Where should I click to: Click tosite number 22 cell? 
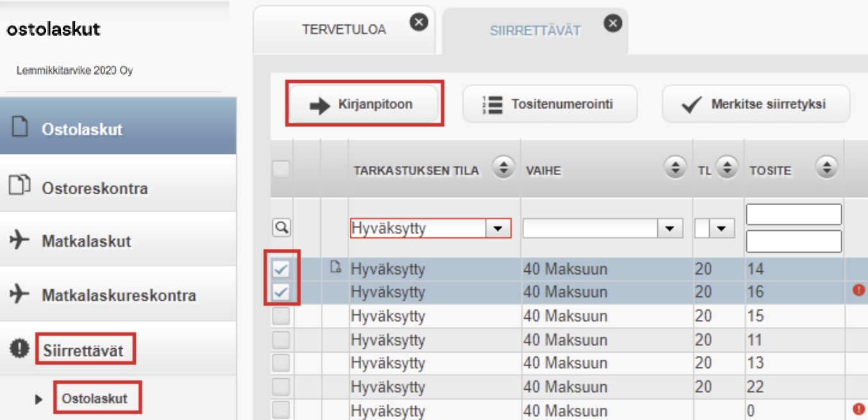[x=757, y=386]
